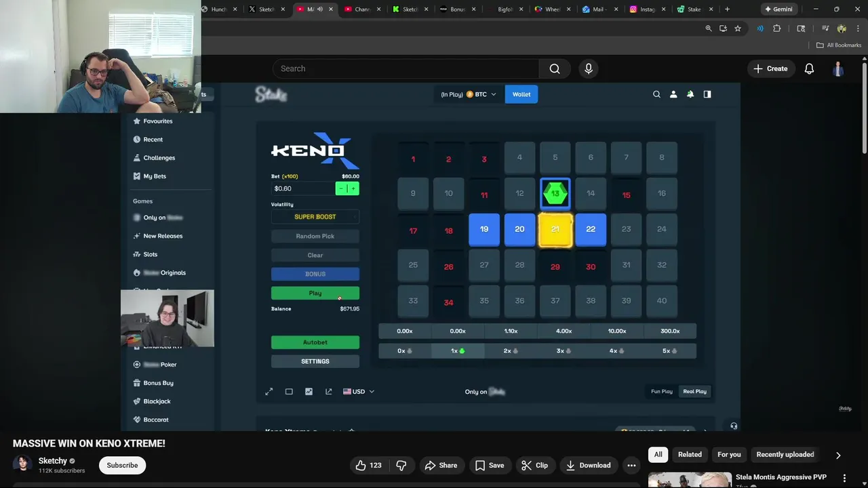Click browser zoom magnifier icon
This screenshot has width=868, height=488.
pyautogui.click(x=709, y=28)
